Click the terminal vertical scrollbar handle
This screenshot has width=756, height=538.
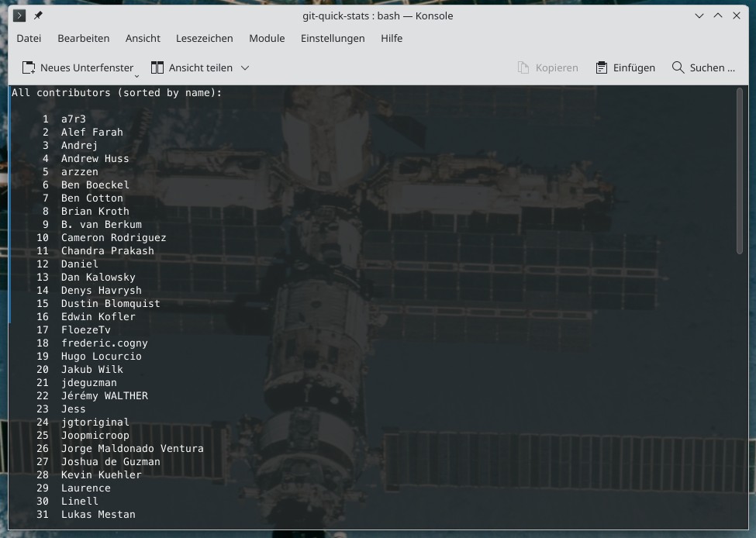740,171
